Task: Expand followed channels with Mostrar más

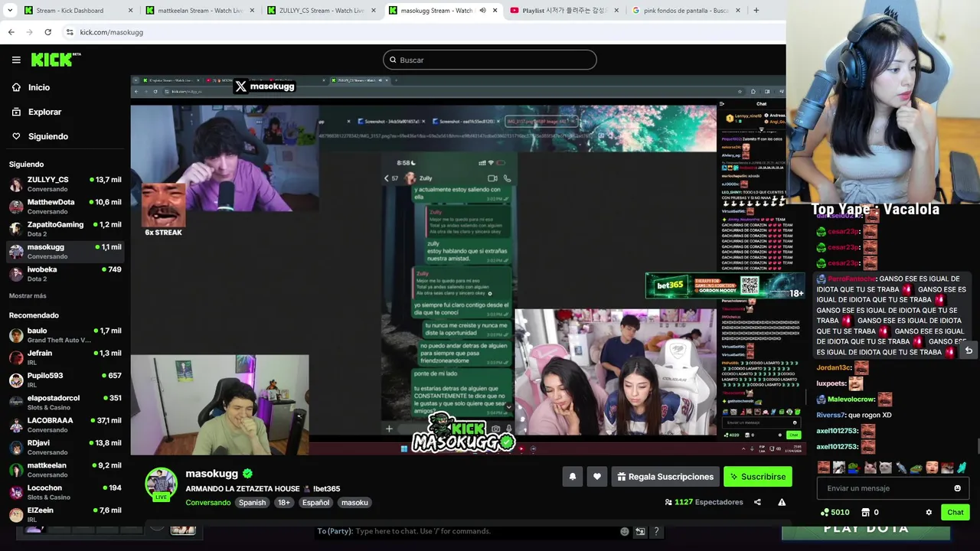Action: (x=28, y=295)
